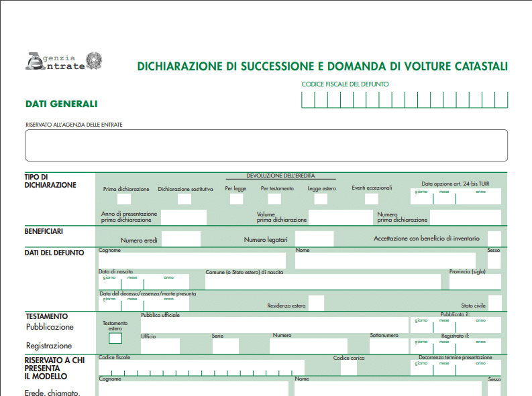Click the Numero eredi field
Screen dimensions: 532x396
(181, 239)
